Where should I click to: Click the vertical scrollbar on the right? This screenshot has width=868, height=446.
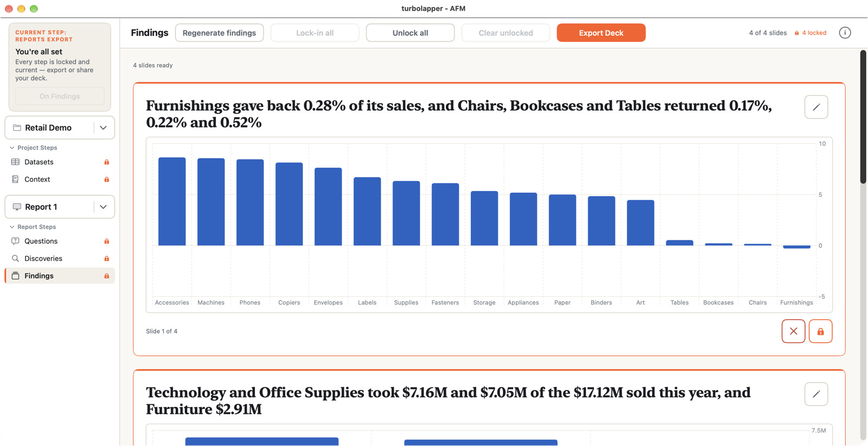coord(863,117)
